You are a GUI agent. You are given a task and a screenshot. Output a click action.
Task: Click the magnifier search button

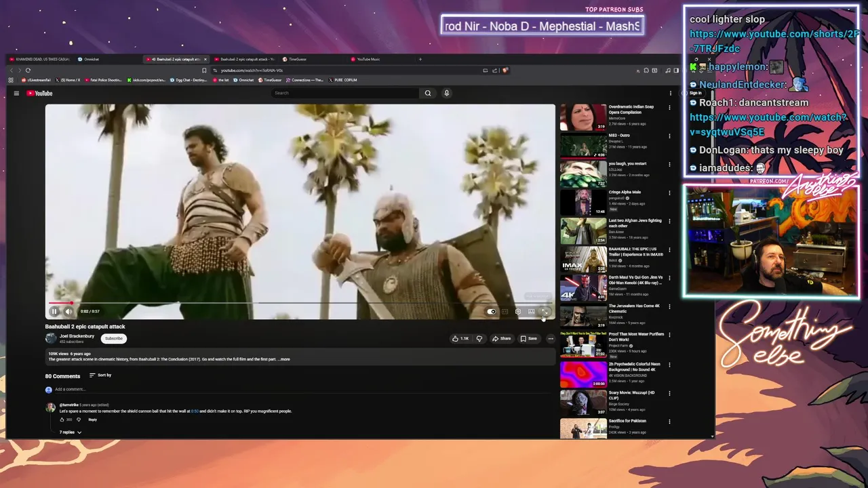tap(427, 93)
